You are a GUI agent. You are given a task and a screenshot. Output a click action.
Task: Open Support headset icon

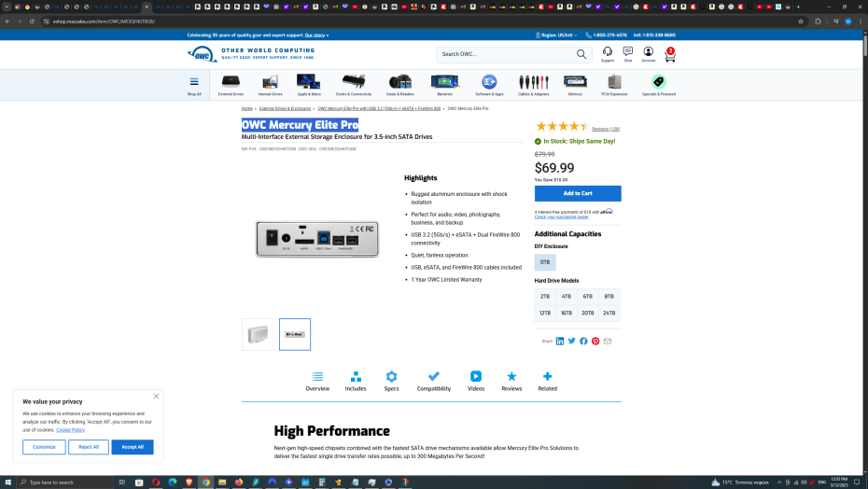608,54
